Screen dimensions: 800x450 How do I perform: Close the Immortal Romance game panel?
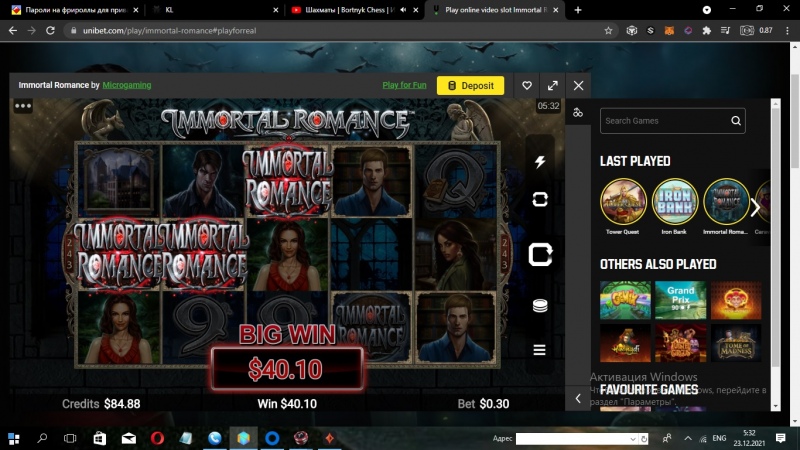tap(578, 86)
